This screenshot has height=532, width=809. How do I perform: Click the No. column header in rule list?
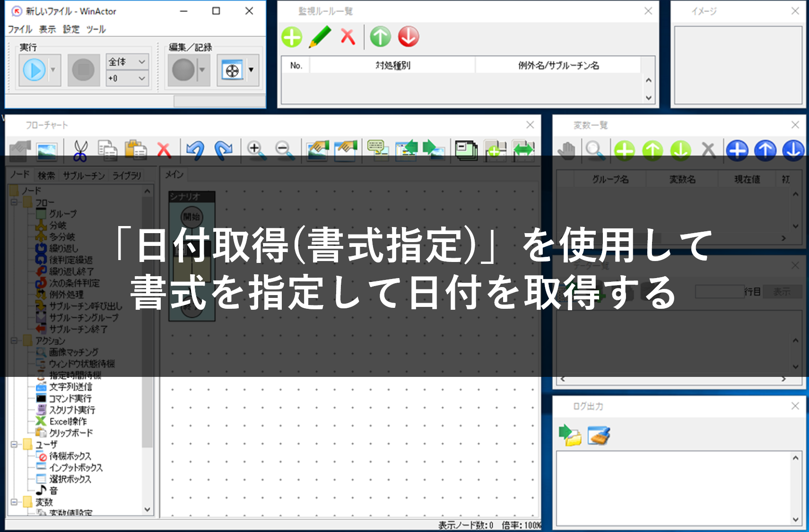tap(296, 65)
